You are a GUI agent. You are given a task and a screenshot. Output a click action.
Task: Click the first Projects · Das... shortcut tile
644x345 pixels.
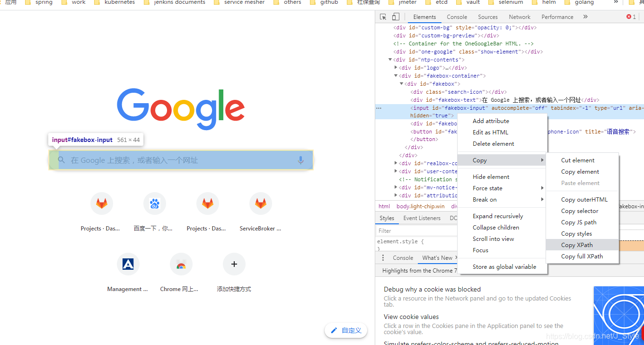(x=101, y=203)
